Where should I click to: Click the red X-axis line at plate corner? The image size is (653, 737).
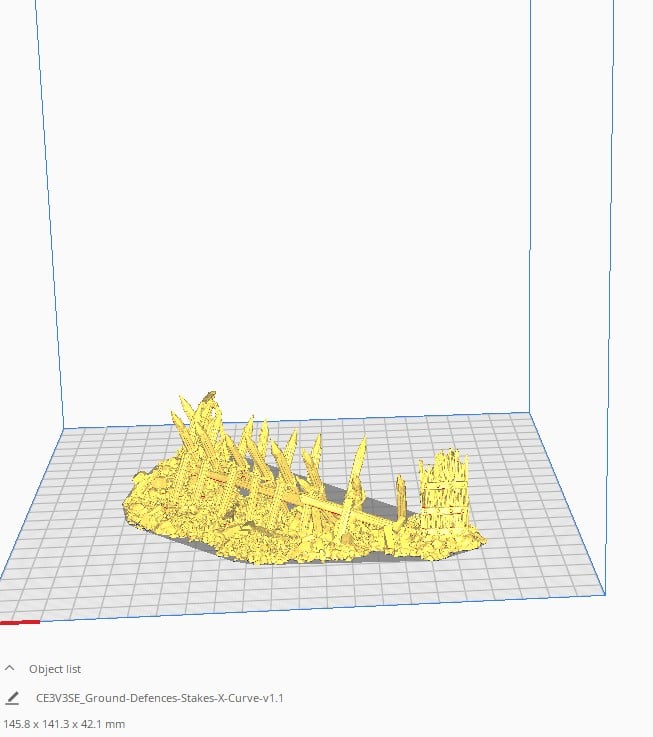click(20, 622)
